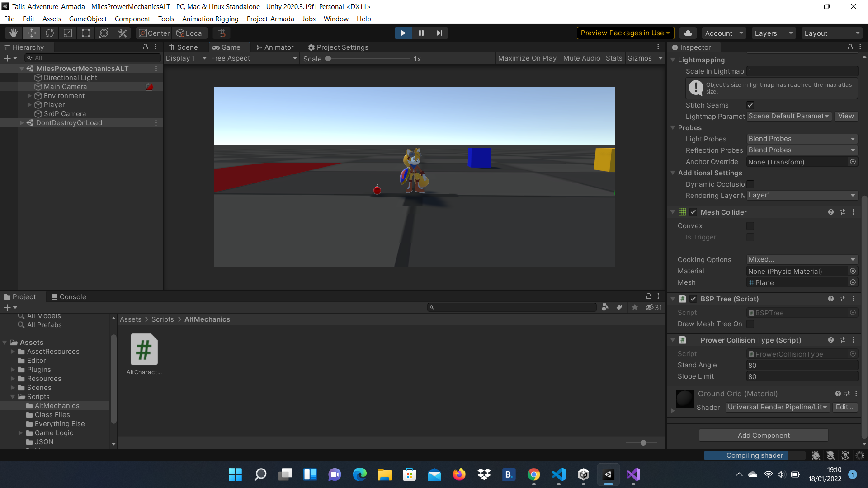This screenshot has width=868, height=488.
Task: Toggle grid snapping icon
Action: tap(222, 33)
